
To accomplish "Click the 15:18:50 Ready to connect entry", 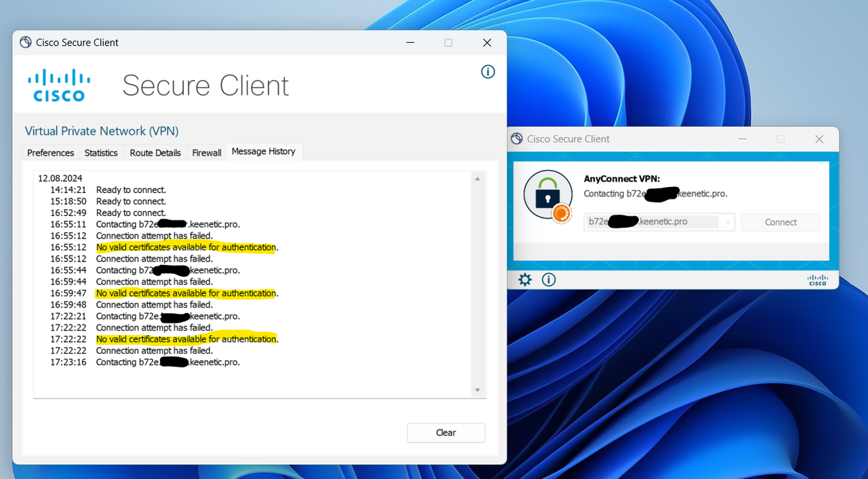I will tap(108, 201).
